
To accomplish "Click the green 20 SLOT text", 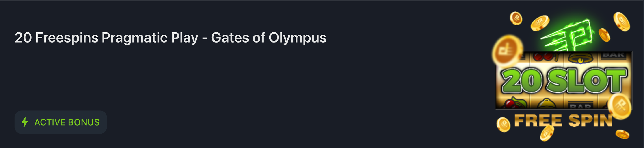I will (x=564, y=81).
